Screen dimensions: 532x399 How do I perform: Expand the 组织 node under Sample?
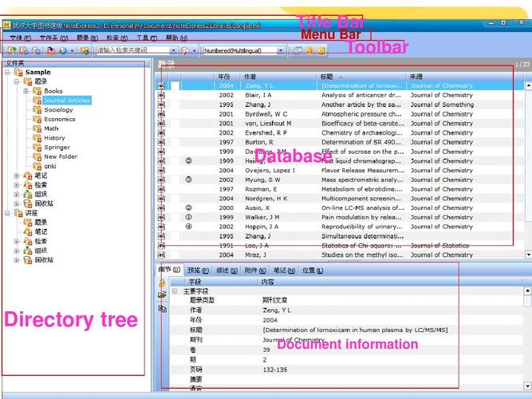point(16,194)
